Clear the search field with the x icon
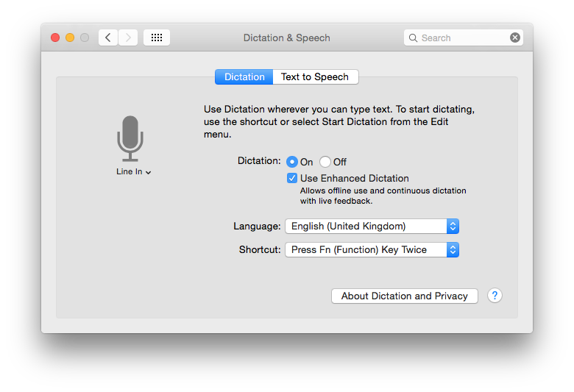Screen dimensions: 574x392 (515, 38)
